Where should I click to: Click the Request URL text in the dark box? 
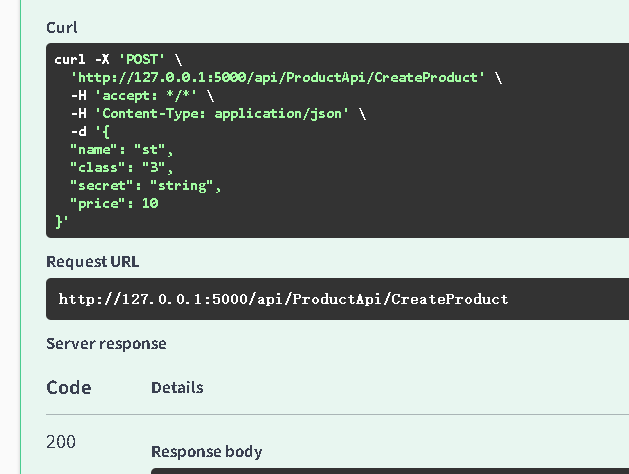(283, 299)
